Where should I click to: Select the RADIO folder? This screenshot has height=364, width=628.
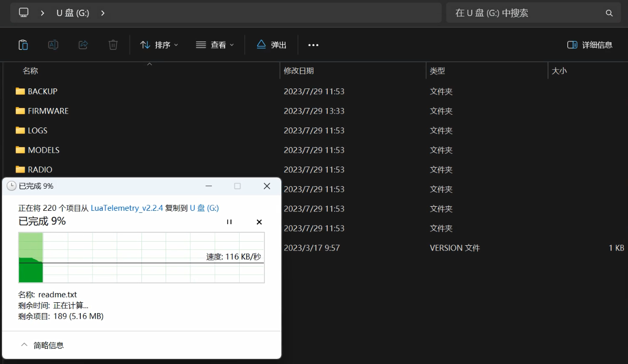(40, 169)
